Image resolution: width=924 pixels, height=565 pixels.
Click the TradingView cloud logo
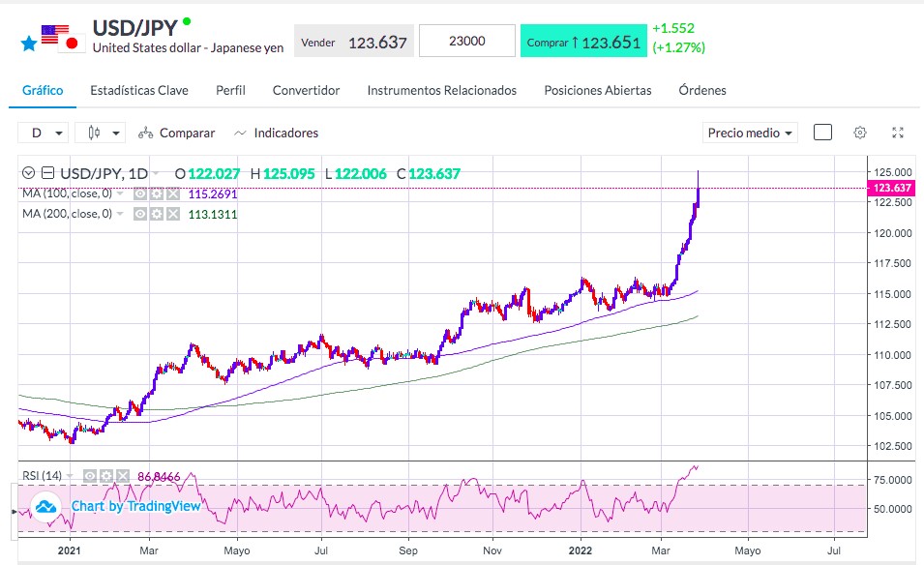tap(45, 506)
